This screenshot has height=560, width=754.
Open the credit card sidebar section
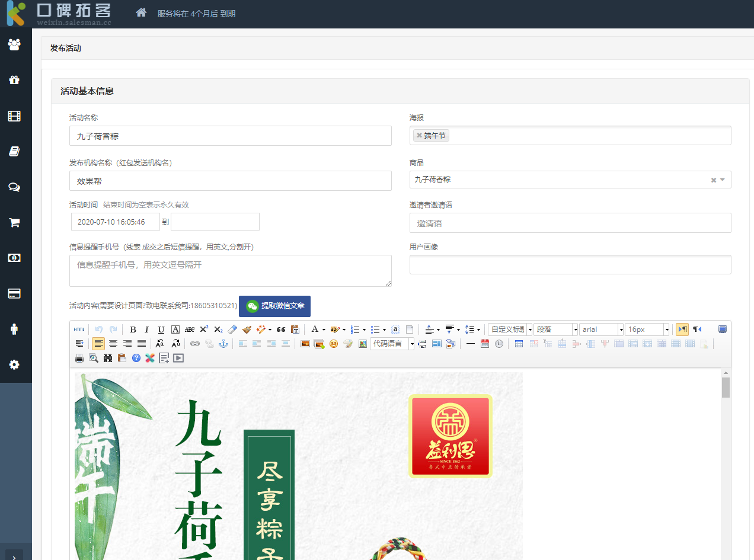tap(14, 293)
